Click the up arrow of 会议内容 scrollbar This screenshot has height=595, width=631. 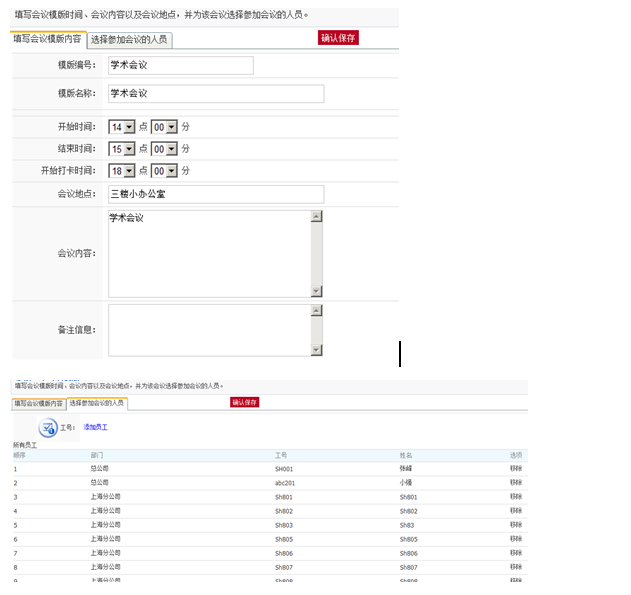pyautogui.click(x=317, y=216)
